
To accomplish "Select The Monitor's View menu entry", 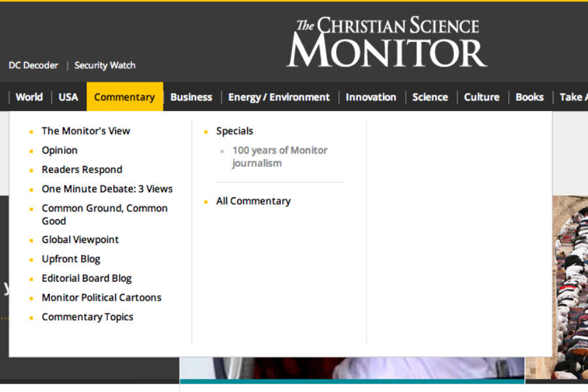I will (x=86, y=131).
